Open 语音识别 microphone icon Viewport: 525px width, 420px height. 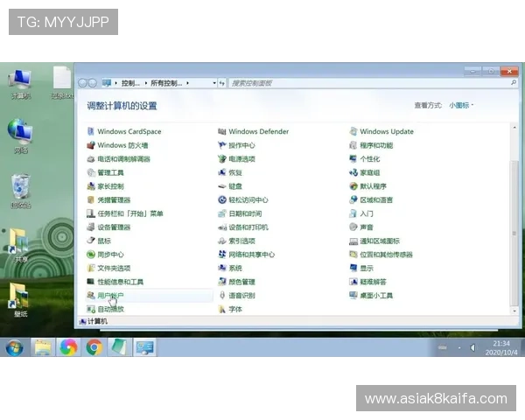(x=221, y=296)
